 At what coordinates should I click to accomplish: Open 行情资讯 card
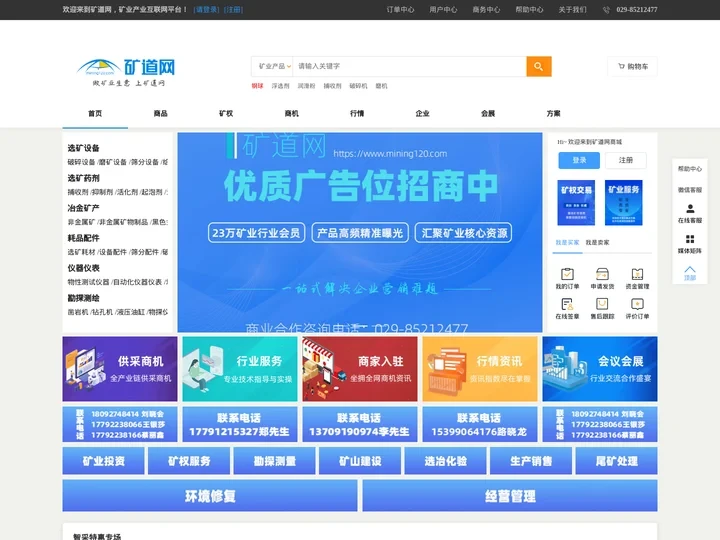point(480,369)
